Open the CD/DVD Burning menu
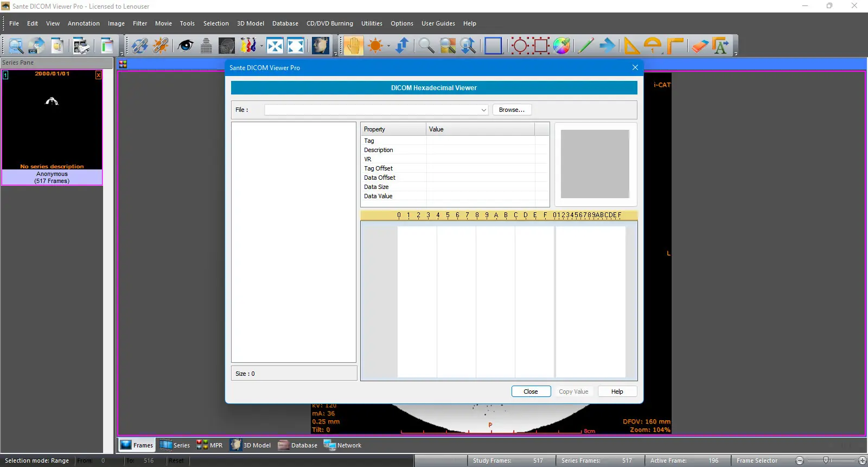The image size is (868, 467). (x=330, y=23)
